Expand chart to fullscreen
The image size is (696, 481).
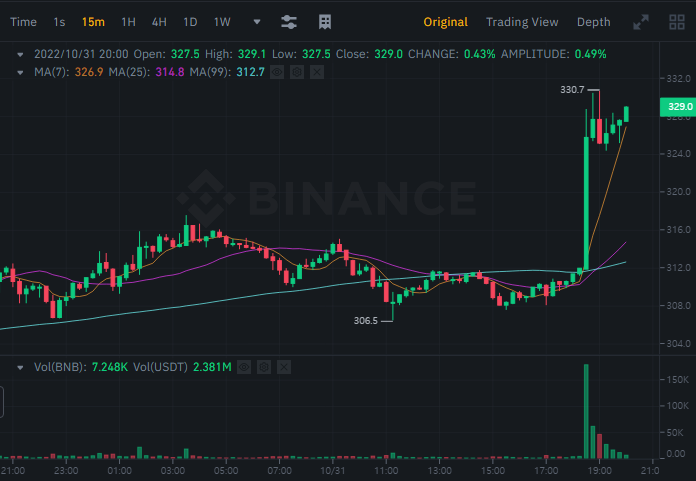[x=643, y=21]
